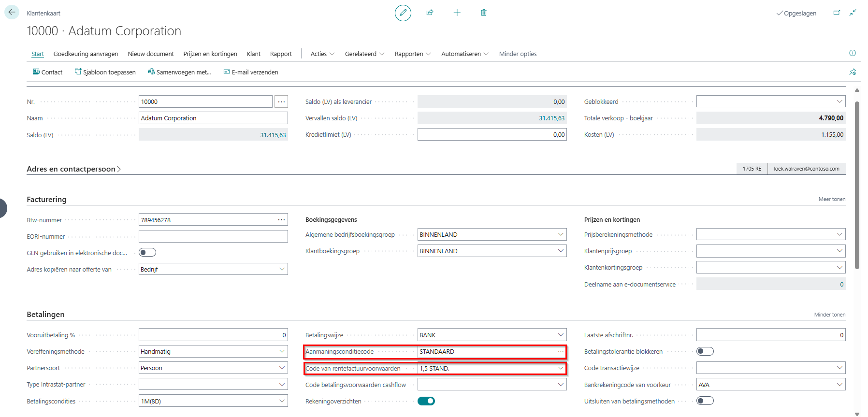
Task: Click Kosten (LV) value 1.155,00
Action: click(x=832, y=135)
